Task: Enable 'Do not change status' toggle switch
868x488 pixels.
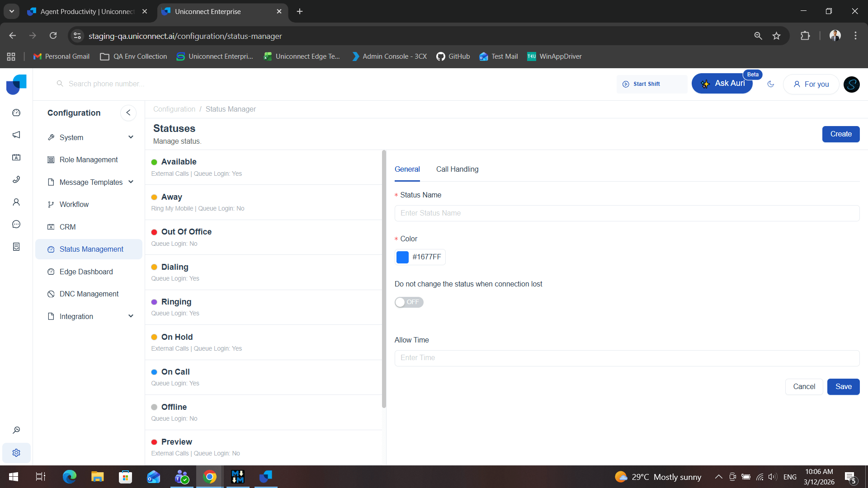Action: pos(409,302)
